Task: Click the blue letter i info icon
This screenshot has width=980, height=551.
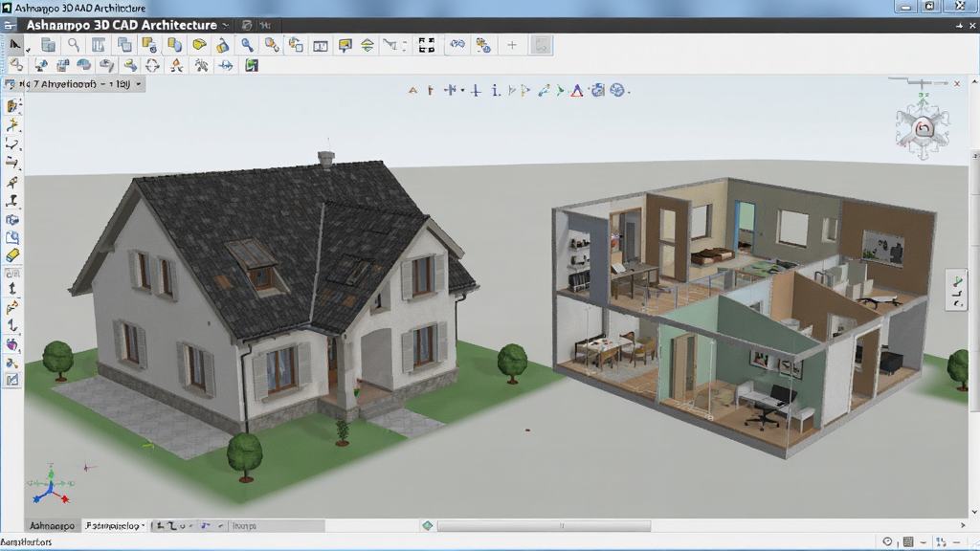Action: point(495,91)
